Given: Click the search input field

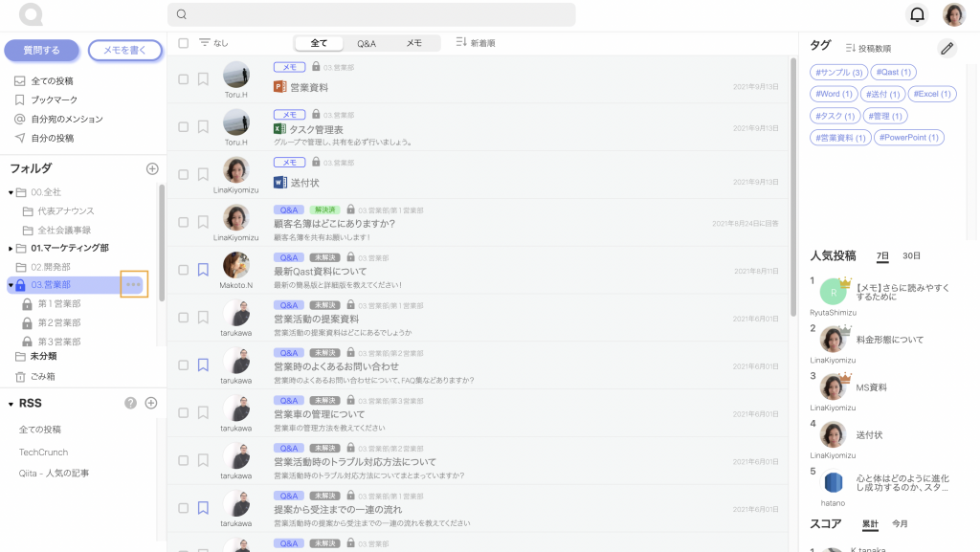Looking at the screenshot, I should [x=371, y=14].
